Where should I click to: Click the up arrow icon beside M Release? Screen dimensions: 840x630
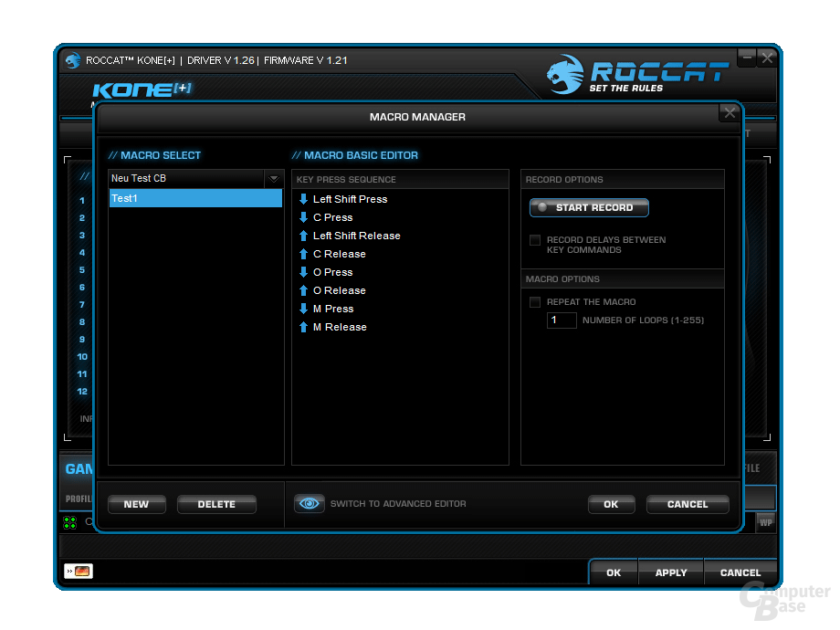tap(303, 327)
